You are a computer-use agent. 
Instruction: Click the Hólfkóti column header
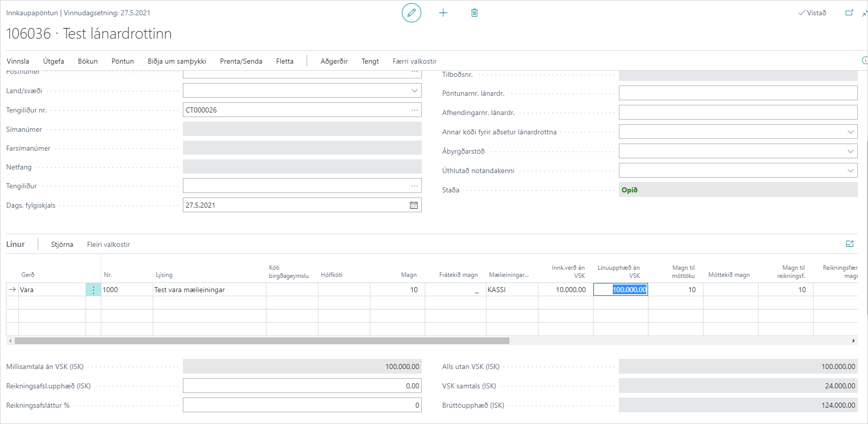(x=332, y=275)
